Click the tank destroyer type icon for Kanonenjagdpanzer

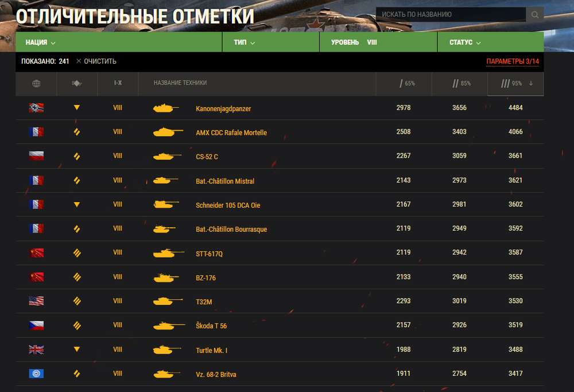76,107
